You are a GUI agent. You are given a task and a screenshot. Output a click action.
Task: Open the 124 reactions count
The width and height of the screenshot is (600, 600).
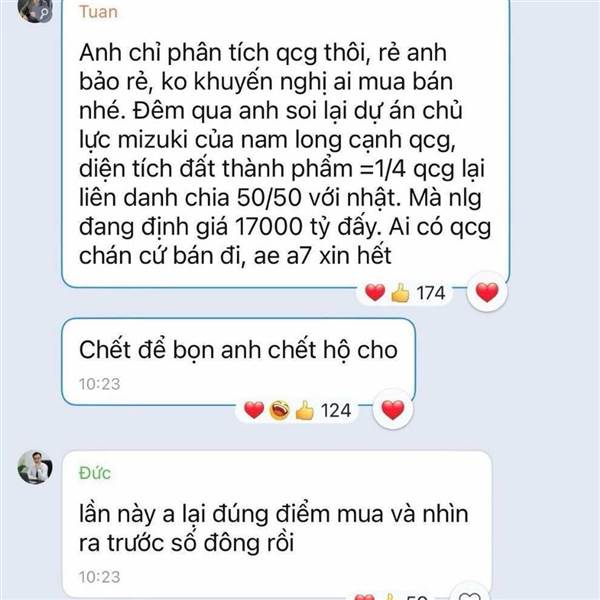click(336, 411)
